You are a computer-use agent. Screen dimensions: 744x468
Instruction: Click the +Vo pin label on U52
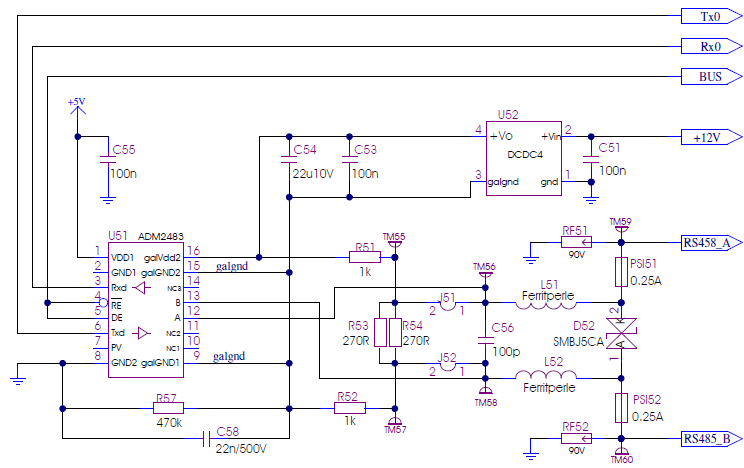501,137
